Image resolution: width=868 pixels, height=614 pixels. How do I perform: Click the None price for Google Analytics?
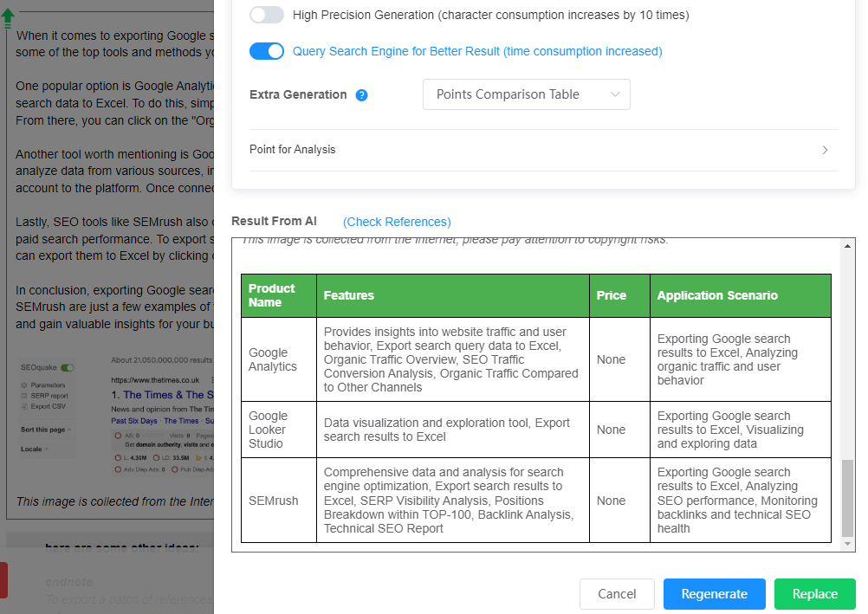[x=619, y=360]
